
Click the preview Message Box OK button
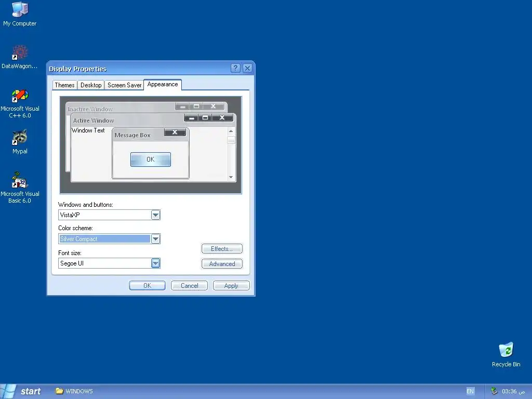point(151,159)
